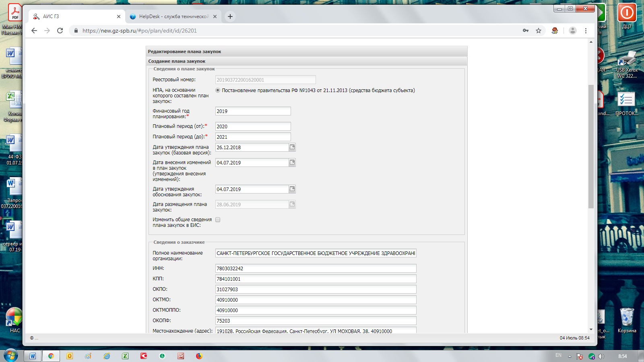Viewport: 644px width, 362px height.
Task: Go back in browser history
Action: point(34,31)
